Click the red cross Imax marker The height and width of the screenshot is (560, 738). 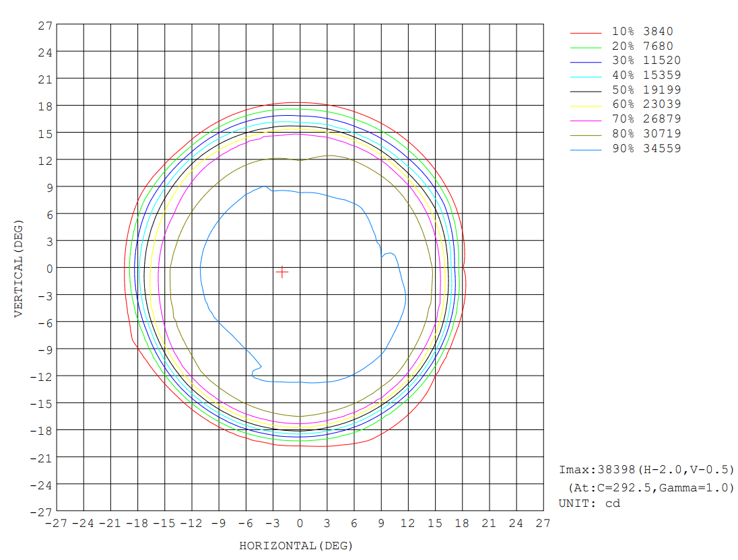(282, 272)
